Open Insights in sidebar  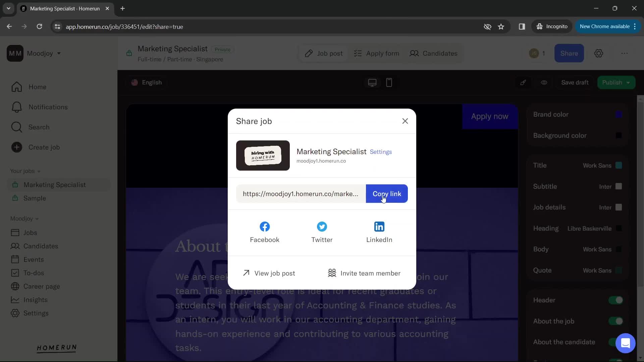[x=29, y=300]
